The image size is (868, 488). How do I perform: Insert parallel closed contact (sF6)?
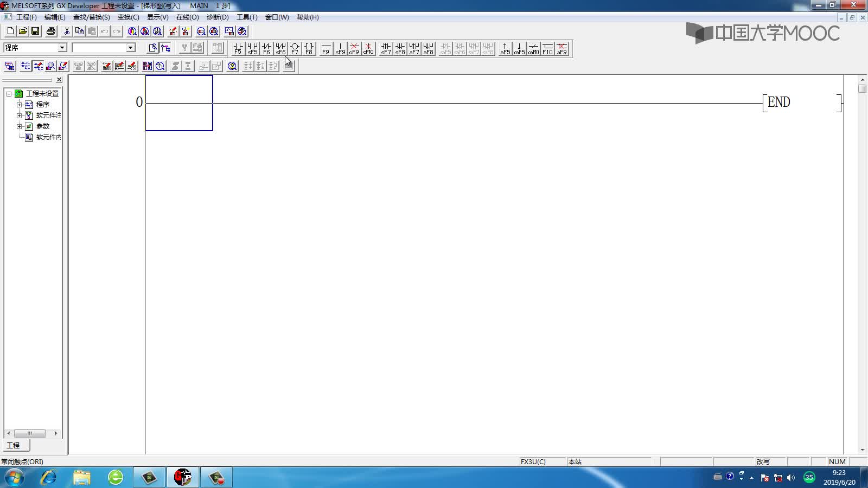point(280,49)
